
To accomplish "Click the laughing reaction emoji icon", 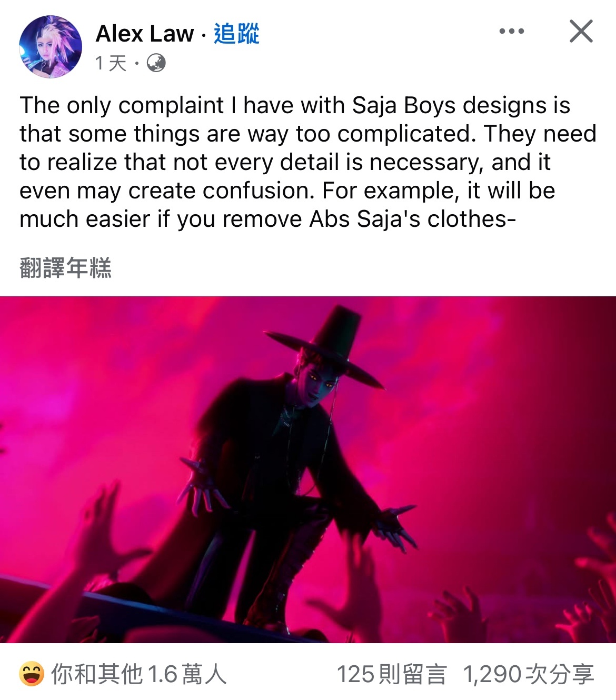I will [32, 674].
